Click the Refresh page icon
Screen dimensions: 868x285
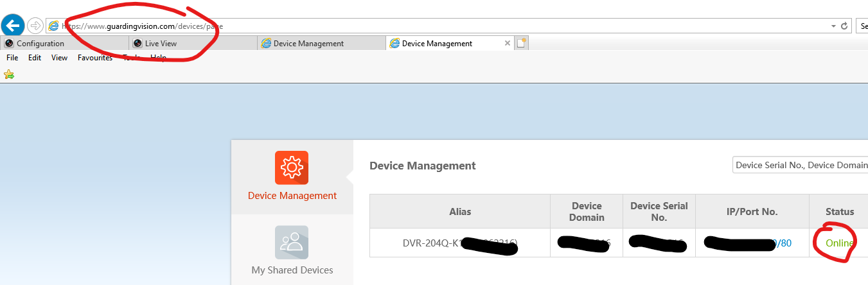click(845, 26)
